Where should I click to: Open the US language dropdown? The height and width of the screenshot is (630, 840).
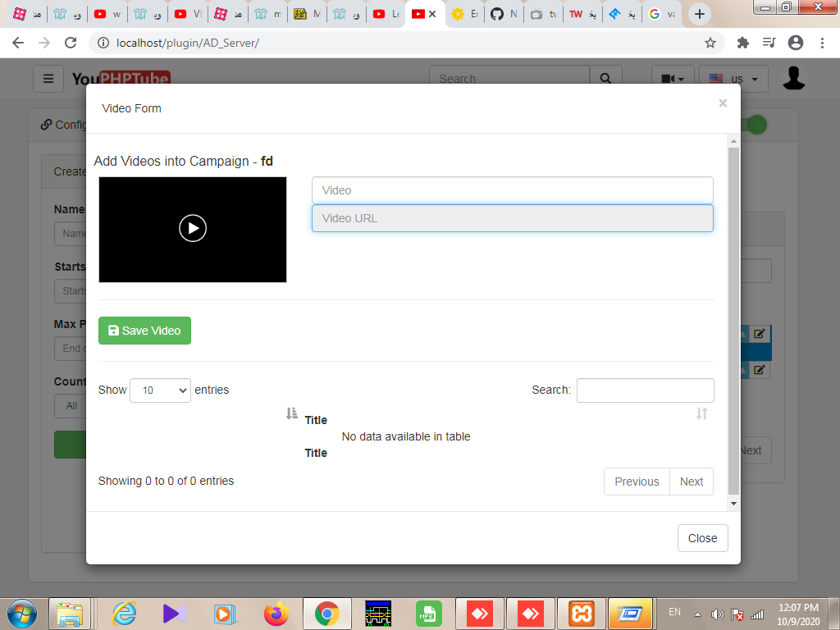(x=733, y=78)
